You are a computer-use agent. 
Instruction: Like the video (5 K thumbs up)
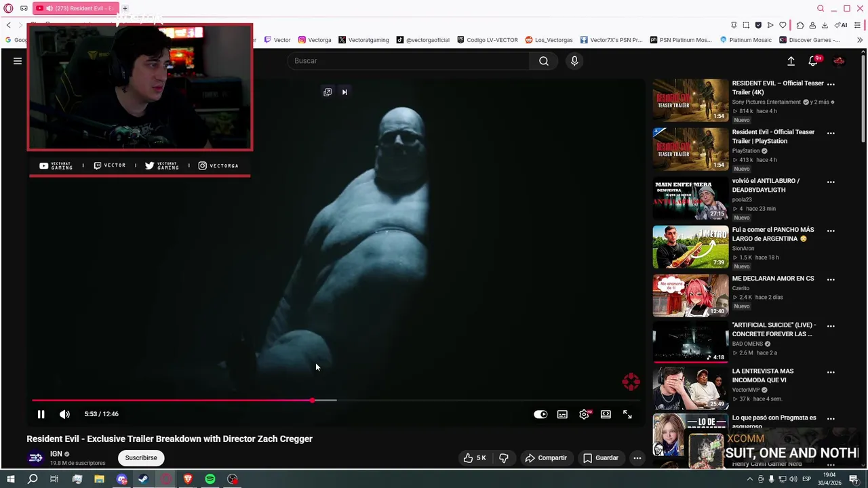475,458
